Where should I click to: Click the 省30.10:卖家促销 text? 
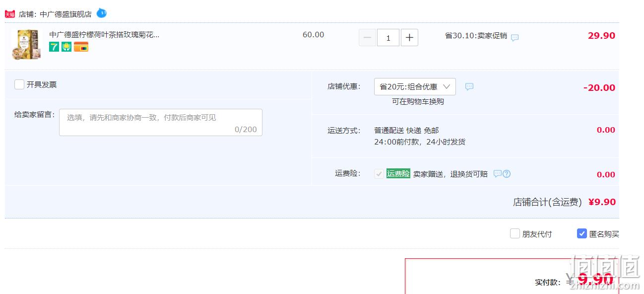tap(476, 36)
